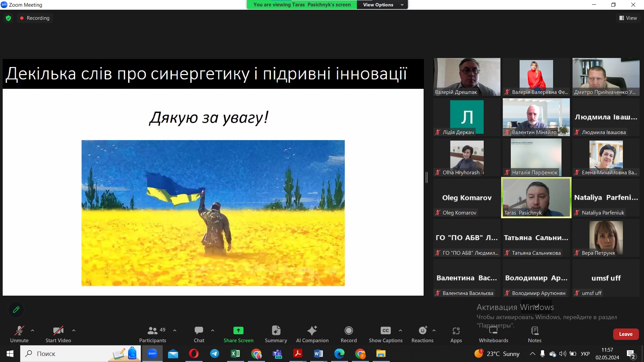Image resolution: width=644 pixels, height=362 pixels.
Task: Open Telegram from the taskbar
Action: tap(215, 354)
